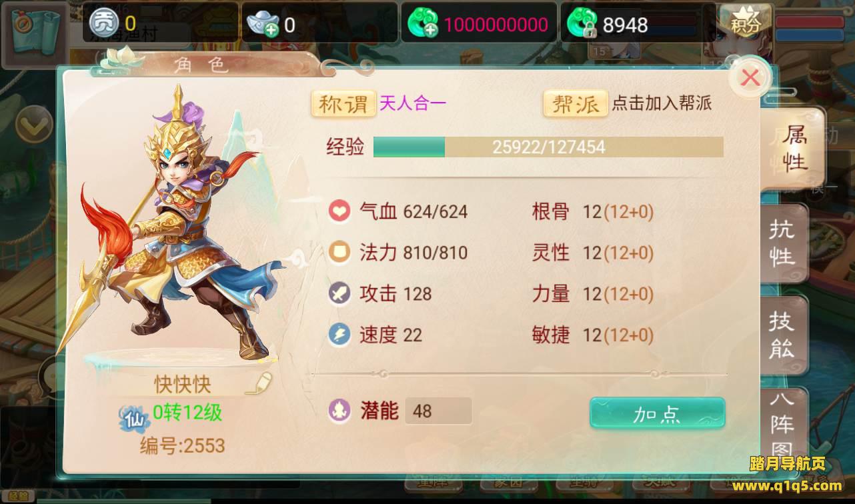Click the 潜能 value field showing 48
This screenshot has height=504, width=855.
438,411
